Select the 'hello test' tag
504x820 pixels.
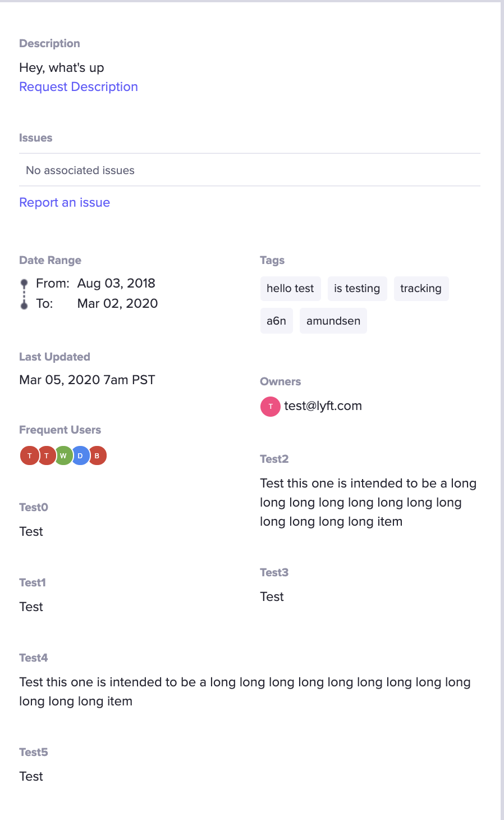(290, 289)
